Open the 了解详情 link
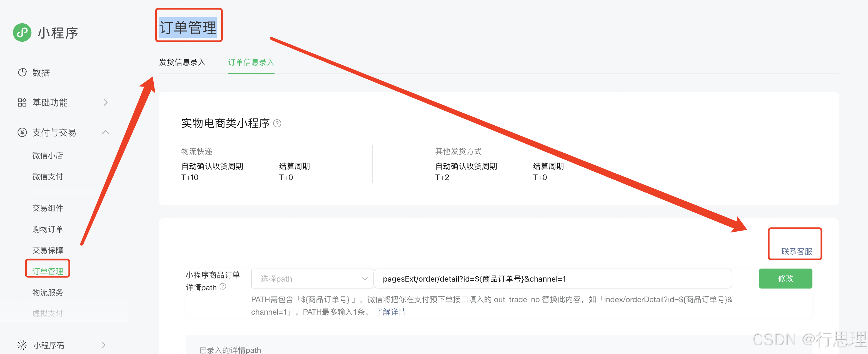The width and height of the screenshot is (868, 354). click(x=391, y=312)
